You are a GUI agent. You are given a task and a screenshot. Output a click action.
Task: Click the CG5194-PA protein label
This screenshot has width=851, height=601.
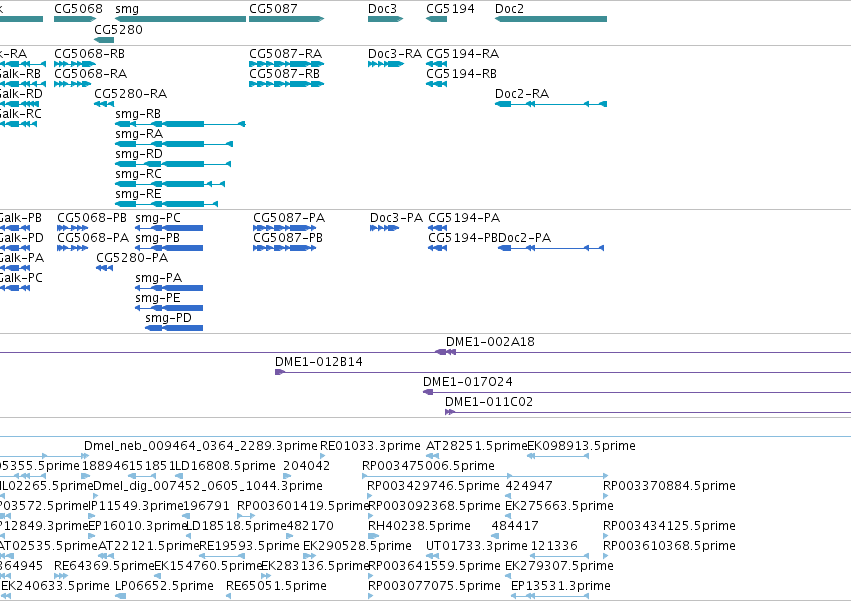point(464,218)
